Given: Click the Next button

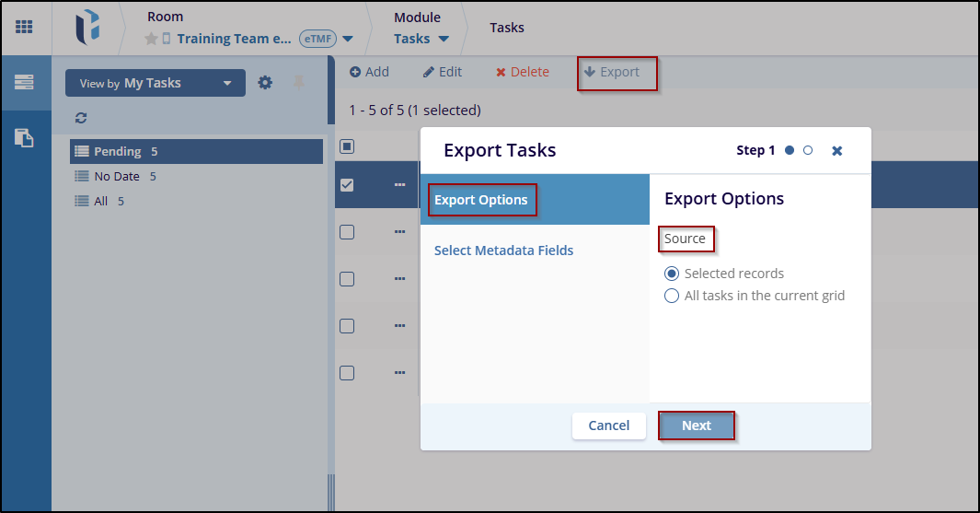Looking at the screenshot, I should (x=697, y=426).
